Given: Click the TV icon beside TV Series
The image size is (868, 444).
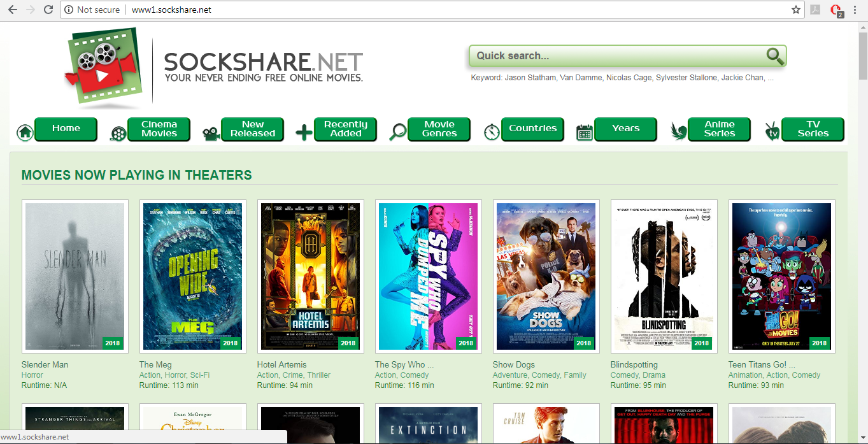Looking at the screenshot, I should pos(772,132).
